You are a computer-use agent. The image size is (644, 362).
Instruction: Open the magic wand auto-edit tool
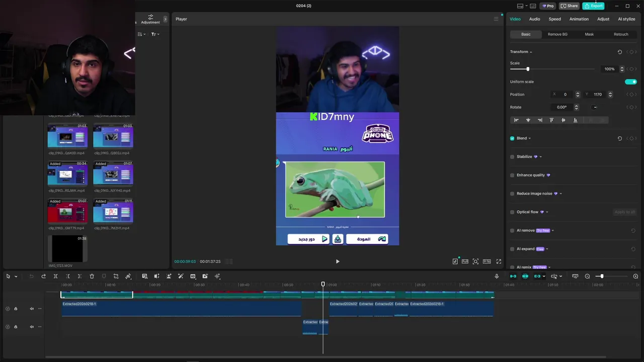point(181,276)
